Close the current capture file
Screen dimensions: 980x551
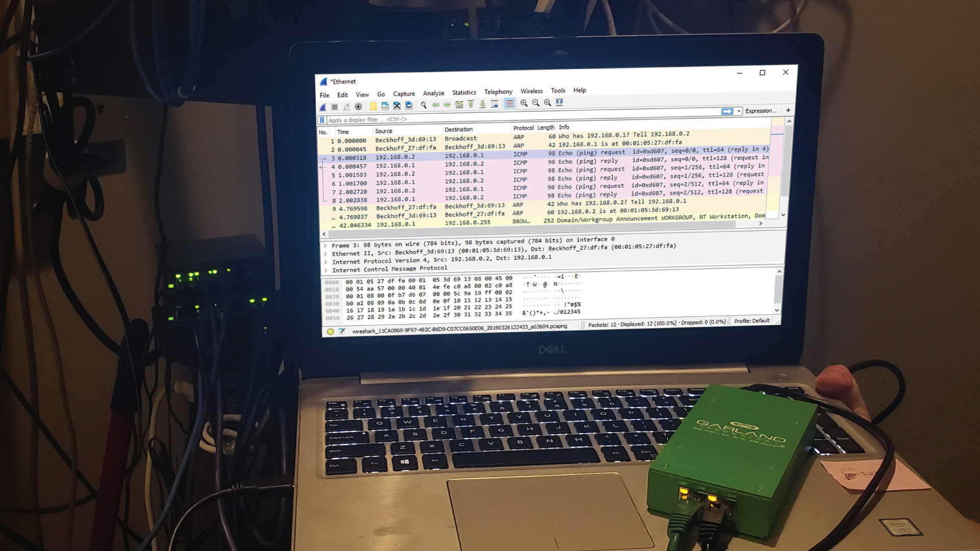pos(397,106)
